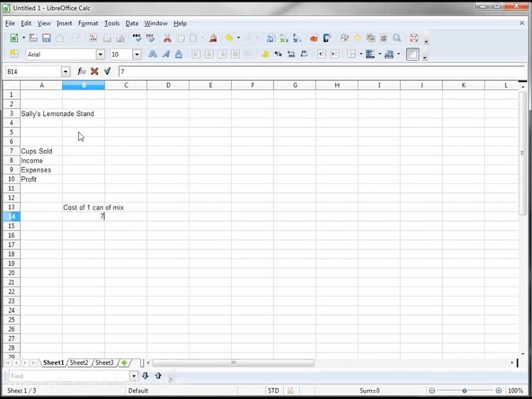This screenshot has height=399, width=532.
Task: Apply percent number format
Action: [x=278, y=54]
